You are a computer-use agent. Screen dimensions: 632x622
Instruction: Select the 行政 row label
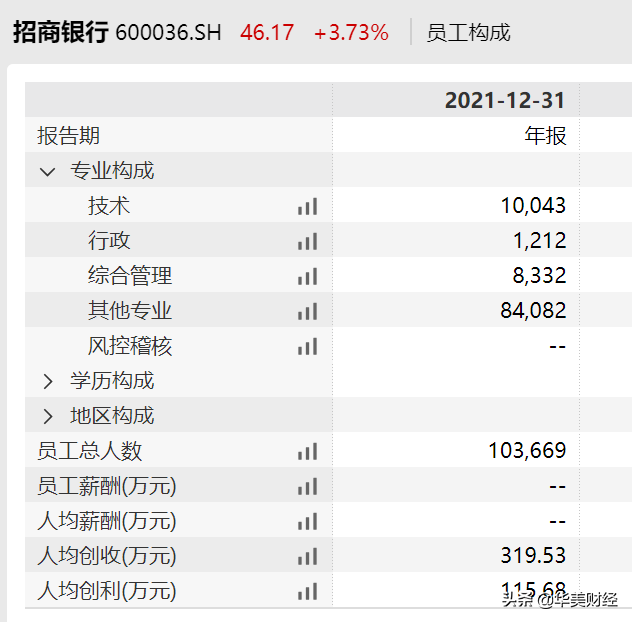pos(109,241)
